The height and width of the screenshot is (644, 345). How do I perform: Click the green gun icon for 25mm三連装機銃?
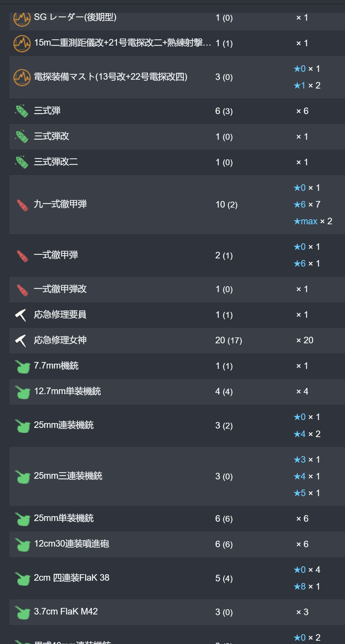point(22,477)
